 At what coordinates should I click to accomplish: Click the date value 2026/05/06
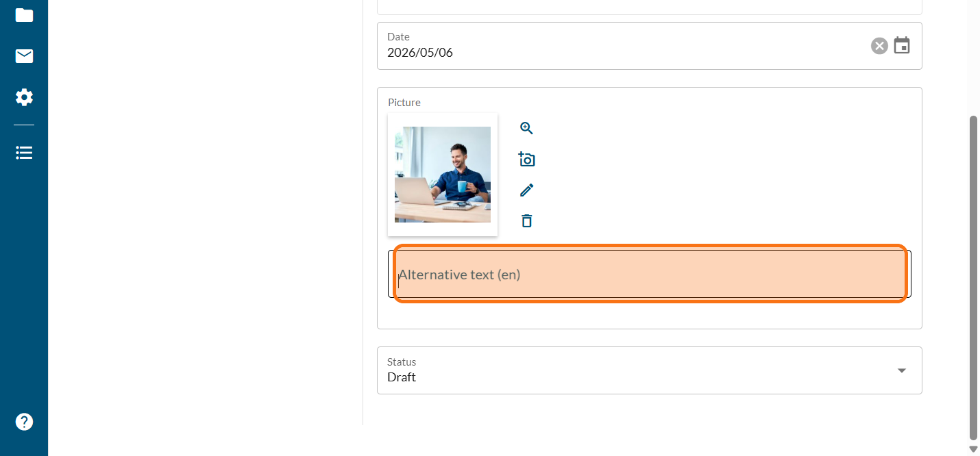(x=420, y=53)
